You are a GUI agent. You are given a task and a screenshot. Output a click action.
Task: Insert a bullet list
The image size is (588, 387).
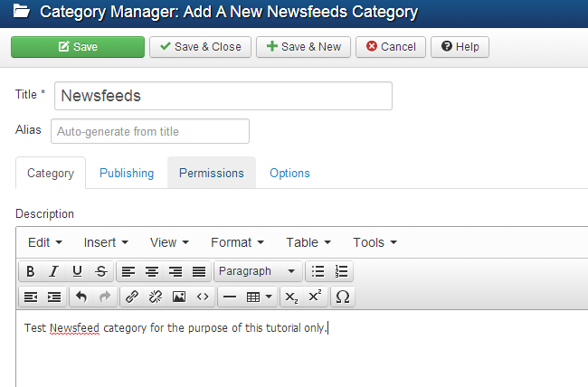point(318,271)
